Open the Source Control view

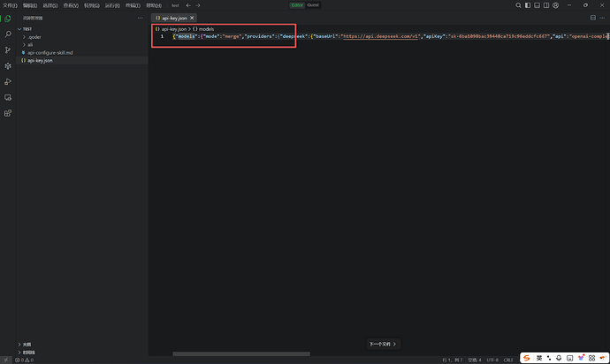8,50
